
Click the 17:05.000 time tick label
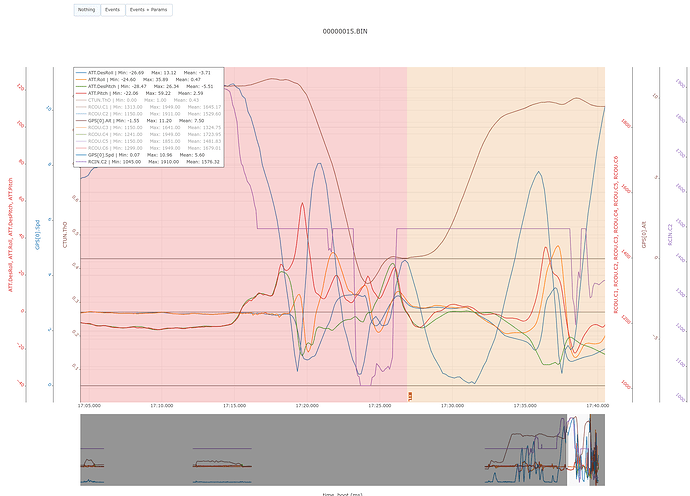(x=89, y=406)
